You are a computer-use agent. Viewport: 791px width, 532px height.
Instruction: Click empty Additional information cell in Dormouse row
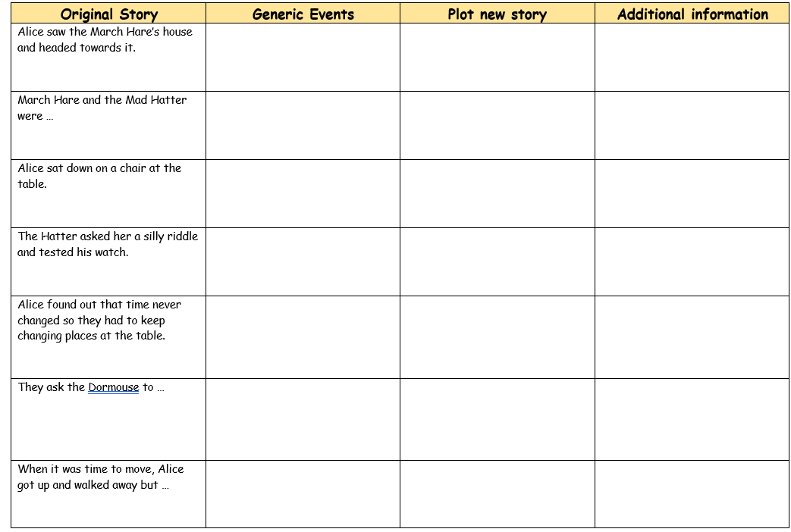692,420
